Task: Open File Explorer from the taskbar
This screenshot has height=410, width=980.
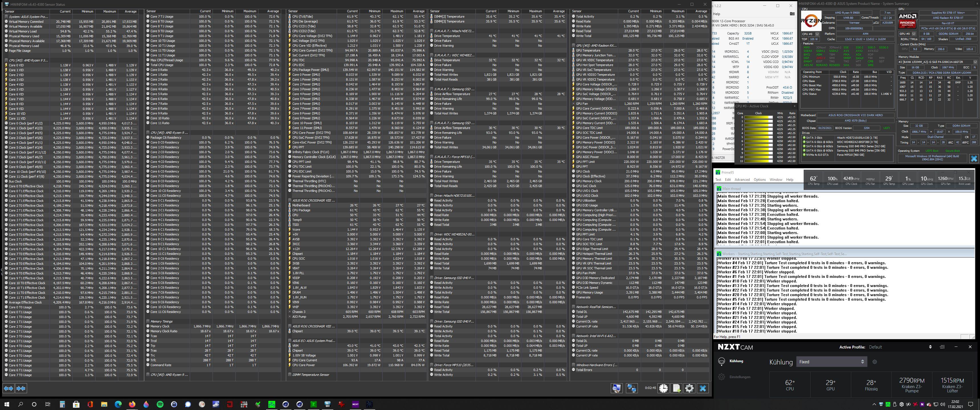Action: 104,404
